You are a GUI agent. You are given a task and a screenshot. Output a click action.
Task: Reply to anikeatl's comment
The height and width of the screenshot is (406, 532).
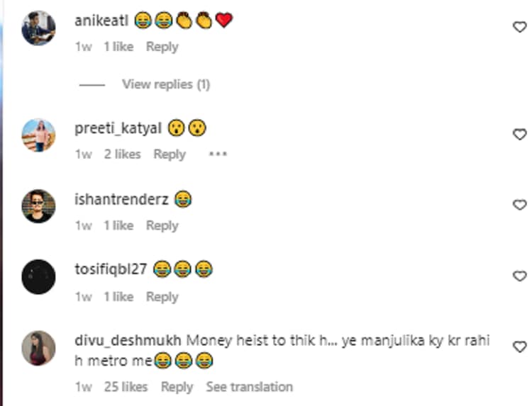[x=162, y=47]
